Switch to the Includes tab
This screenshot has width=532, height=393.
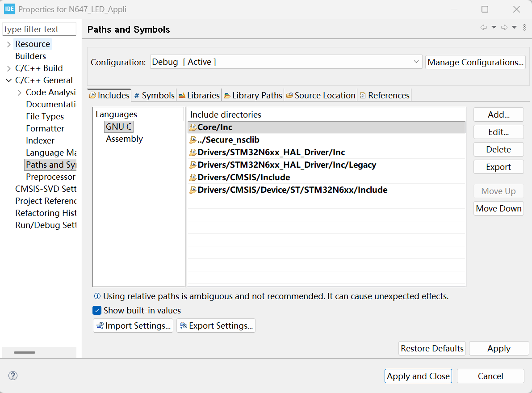(x=109, y=95)
